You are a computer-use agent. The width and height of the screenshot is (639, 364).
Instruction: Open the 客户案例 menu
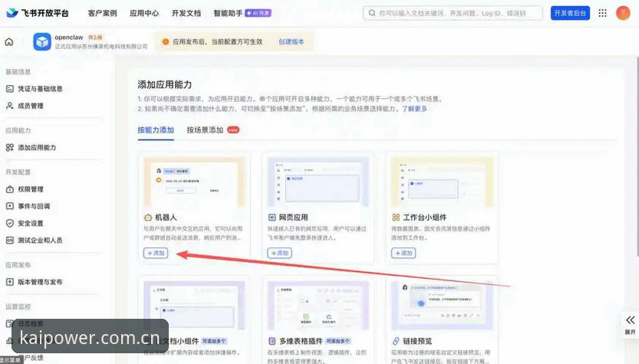pyautogui.click(x=102, y=13)
